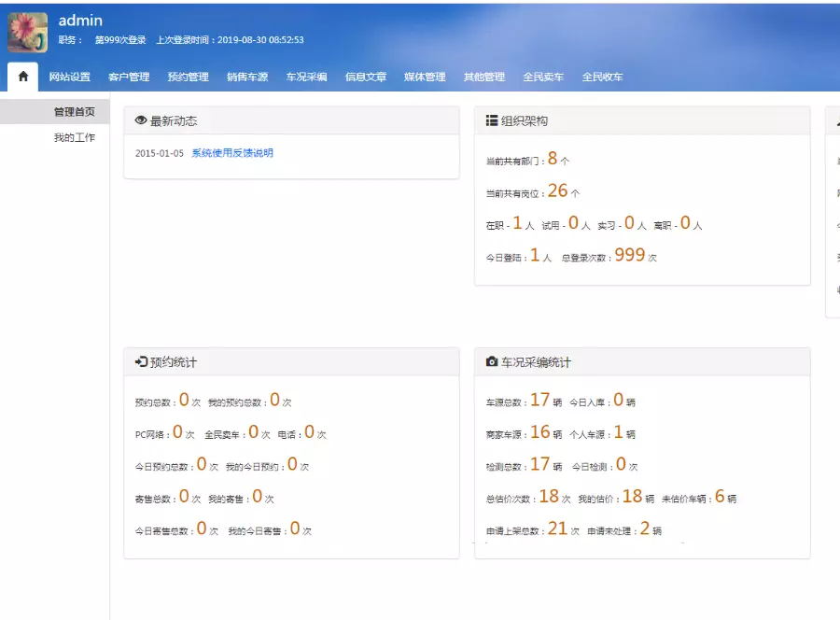Switch to 预约管理 in navigation

pos(188,77)
